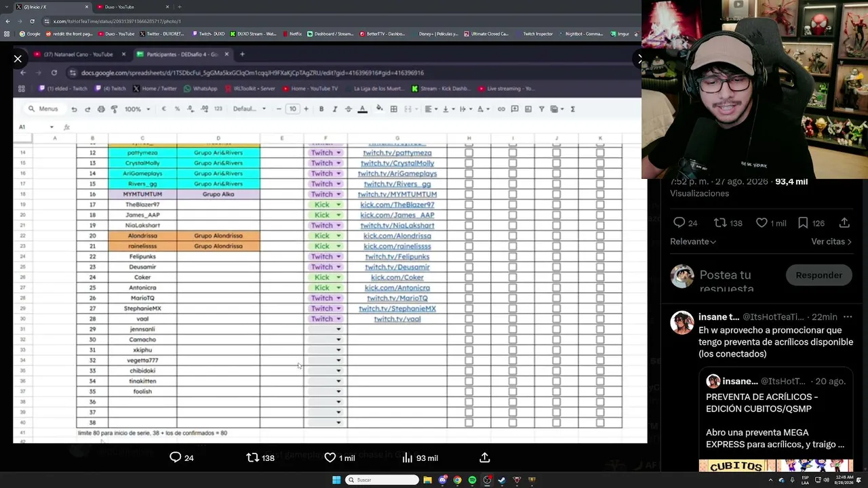Viewport: 868px width, 488px height.
Task: Open the 100% zoom dropdown in the spreadsheet
Action: (136, 108)
